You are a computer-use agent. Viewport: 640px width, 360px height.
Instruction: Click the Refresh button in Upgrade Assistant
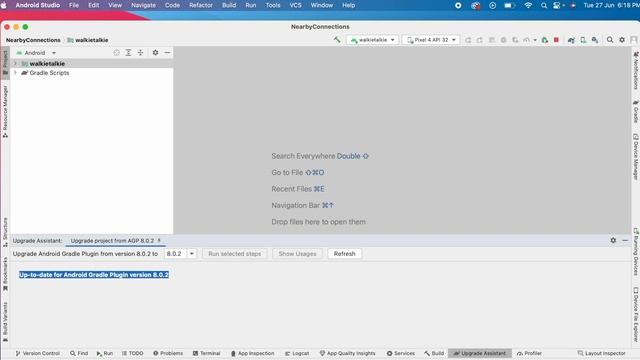(344, 253)
